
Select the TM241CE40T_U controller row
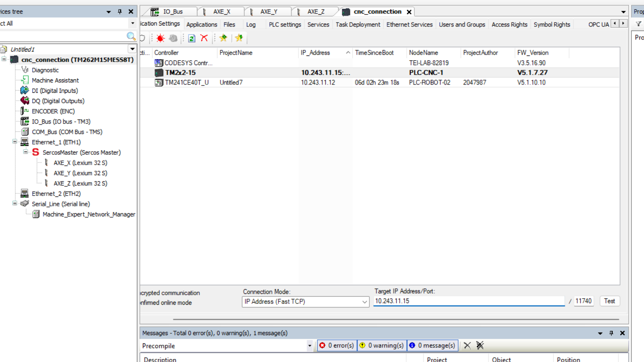click(187, 82)
